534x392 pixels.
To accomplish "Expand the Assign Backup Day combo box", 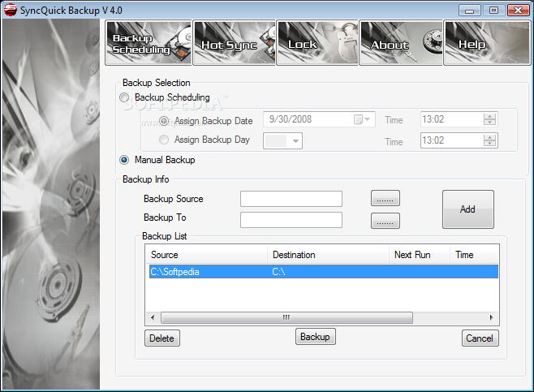I will coord(295,140).
